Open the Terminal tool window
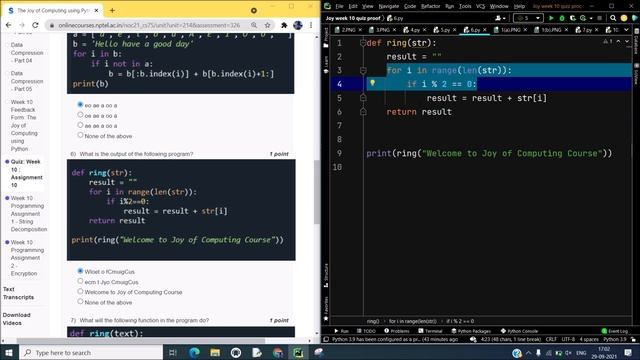The height and width of the screenshot is (360, 640). (430, 331)
